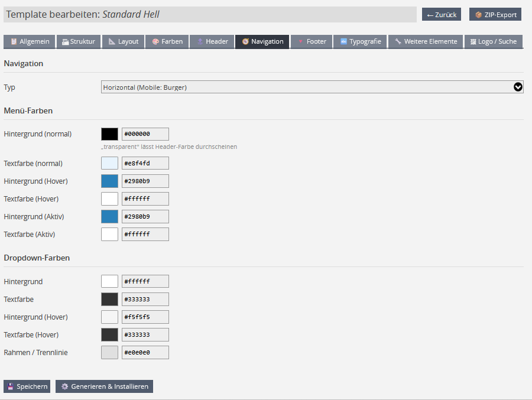
Task: Click the Typ label
Action: (9, 87)
